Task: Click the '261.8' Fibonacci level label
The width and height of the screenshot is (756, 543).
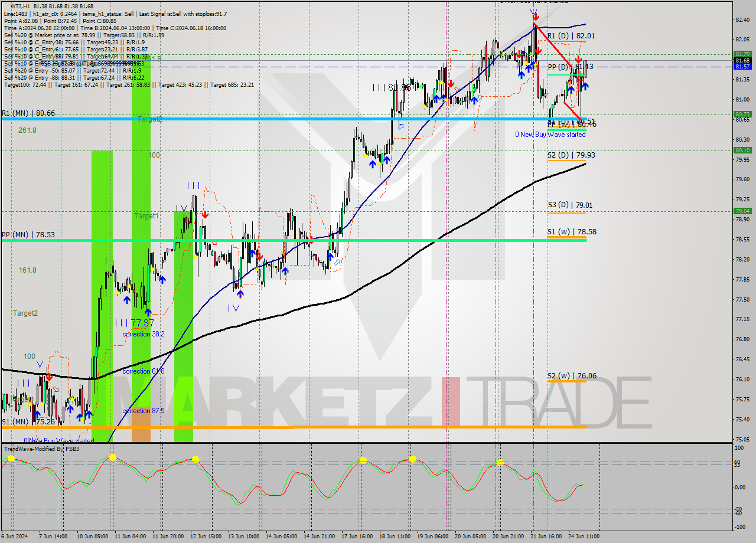Action: pyautogui.click(x=28, y=130)
